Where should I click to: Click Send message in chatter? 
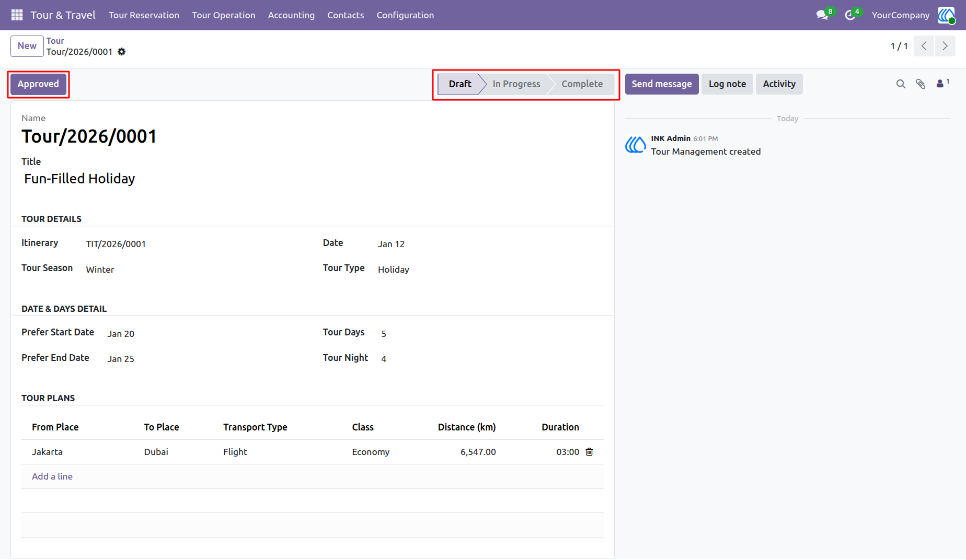click(x=662, y=84)
